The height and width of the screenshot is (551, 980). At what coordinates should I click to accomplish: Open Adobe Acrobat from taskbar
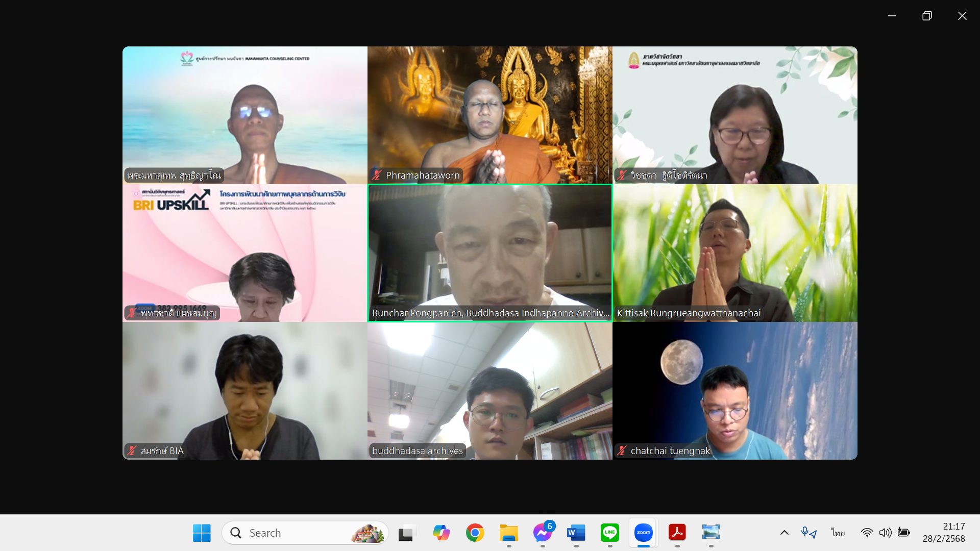pyautogui.click(x=677, y=533)
